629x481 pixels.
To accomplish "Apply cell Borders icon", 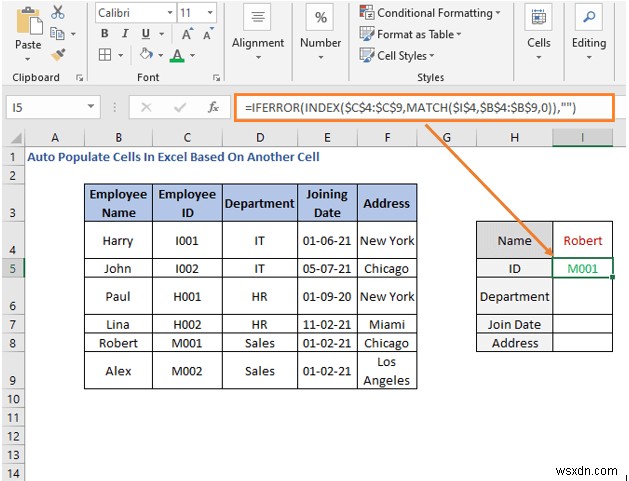I will 105,55.
